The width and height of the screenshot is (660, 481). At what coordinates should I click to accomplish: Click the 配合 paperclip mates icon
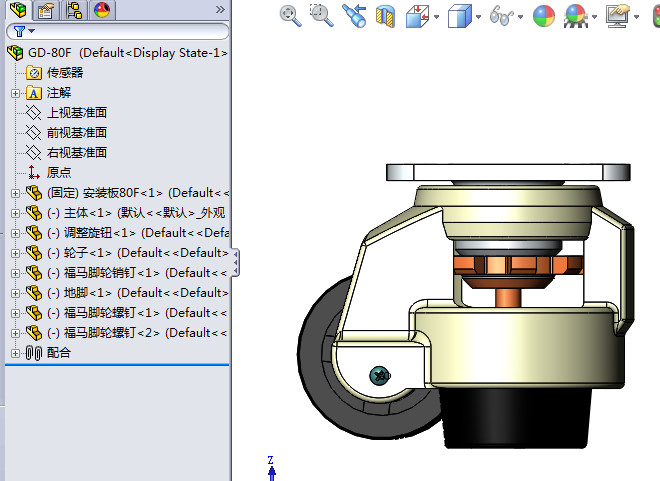pyautogui.click(x=34, y=353)
